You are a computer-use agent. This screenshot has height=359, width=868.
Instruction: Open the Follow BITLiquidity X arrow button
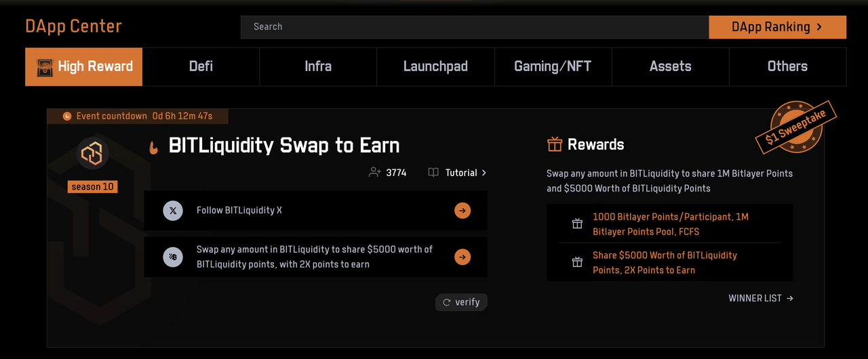click(462, 211)
